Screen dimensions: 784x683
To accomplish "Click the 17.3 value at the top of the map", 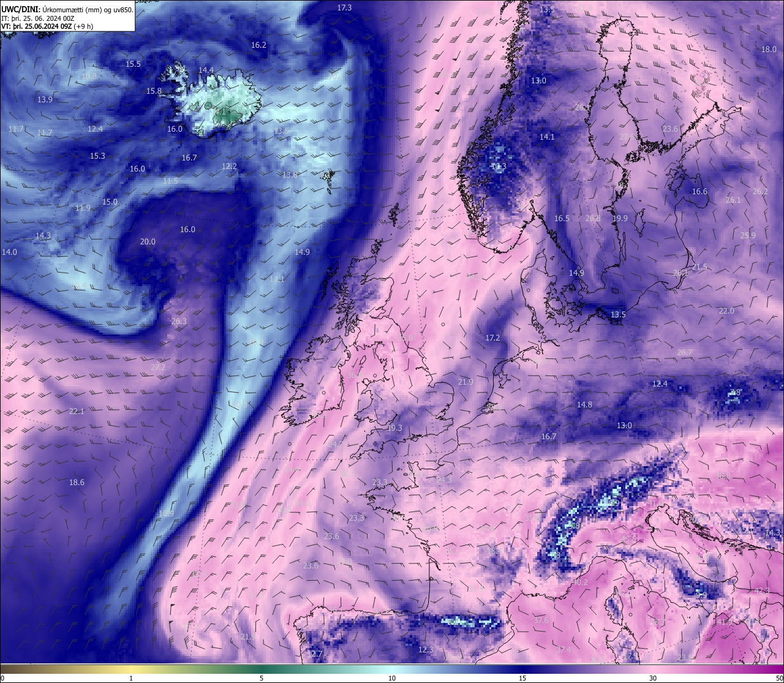I will 344,7.
